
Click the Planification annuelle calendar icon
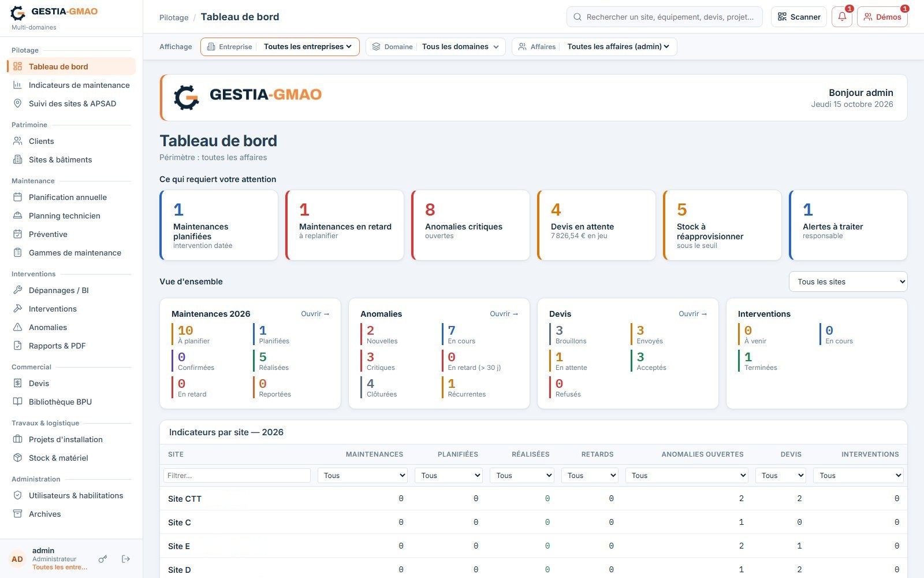[x=18, y=197]
